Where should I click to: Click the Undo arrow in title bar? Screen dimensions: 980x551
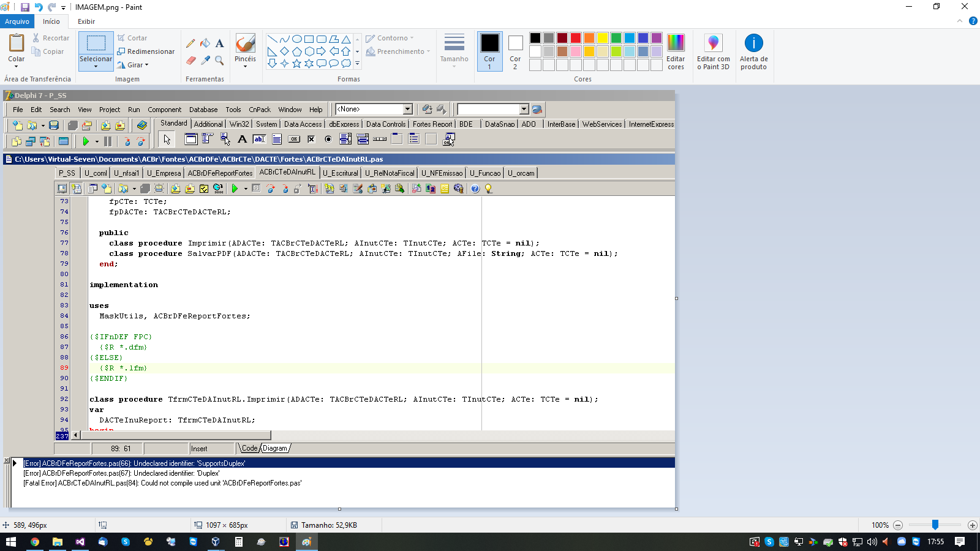[x=39, y=7]
